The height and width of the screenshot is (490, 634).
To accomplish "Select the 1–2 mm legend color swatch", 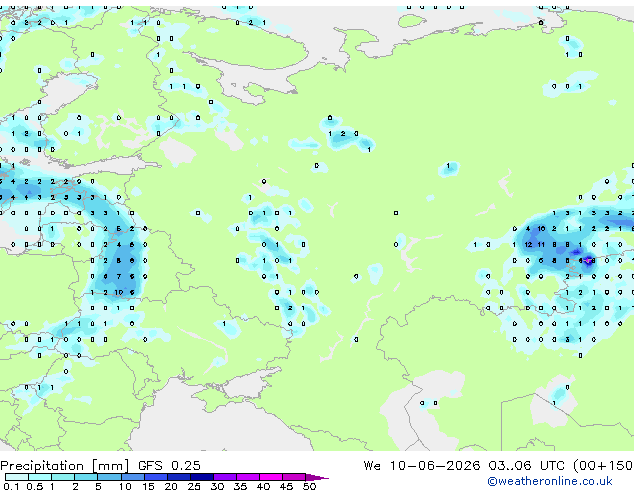I will click(63, 477).
